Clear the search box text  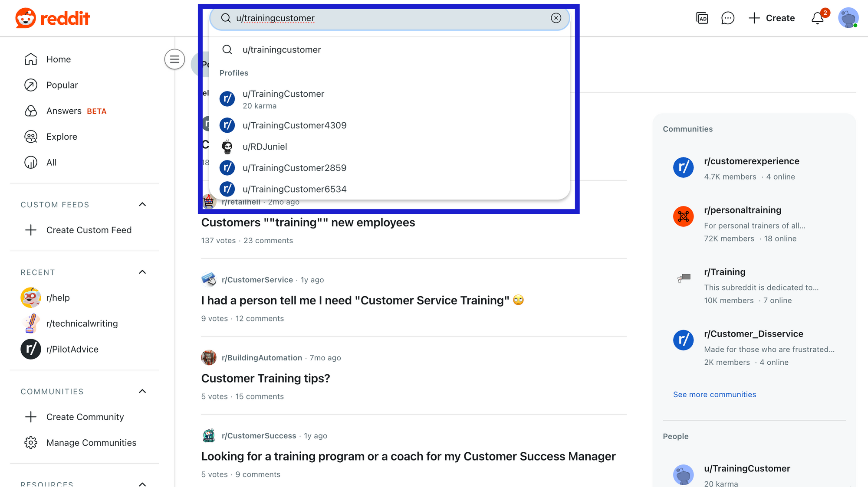[556, 18]
